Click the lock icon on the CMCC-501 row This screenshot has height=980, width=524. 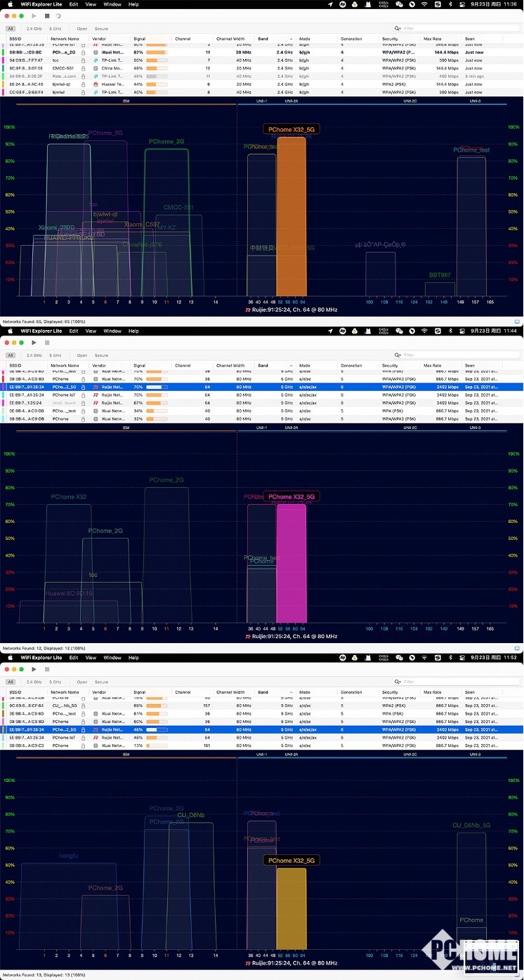coord(84,68)
